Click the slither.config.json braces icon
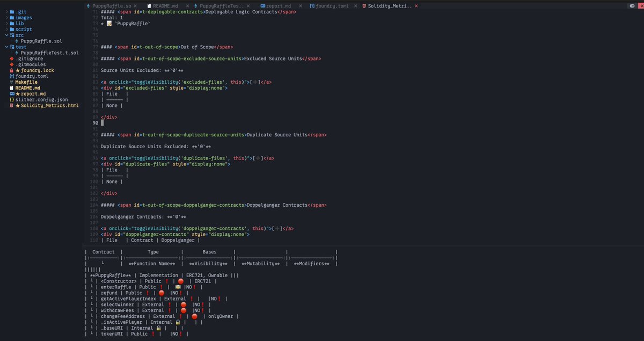644x341 pixels. pos(12,100)
